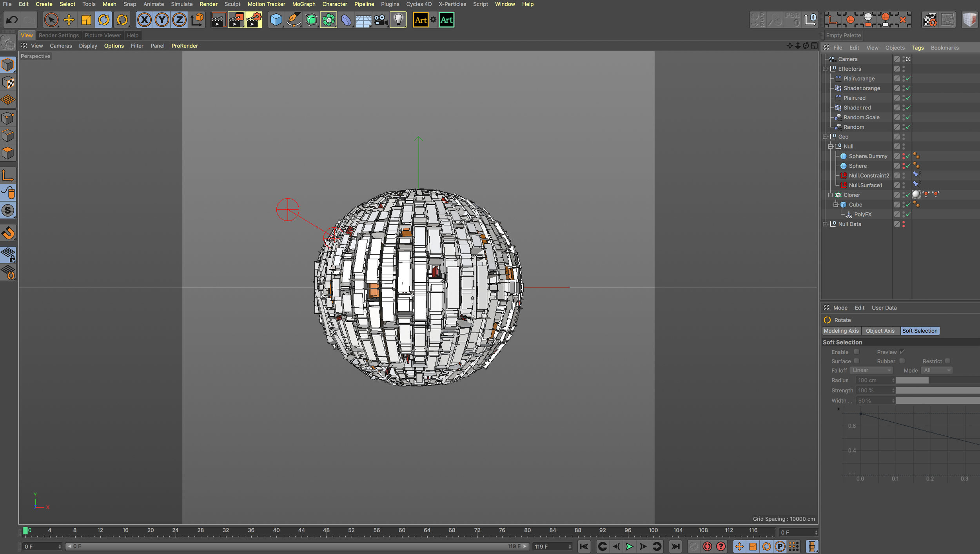This screenshot has width=980, height=554.
Task: Switch to the Render Settings tab
Action: coord(58,35)
